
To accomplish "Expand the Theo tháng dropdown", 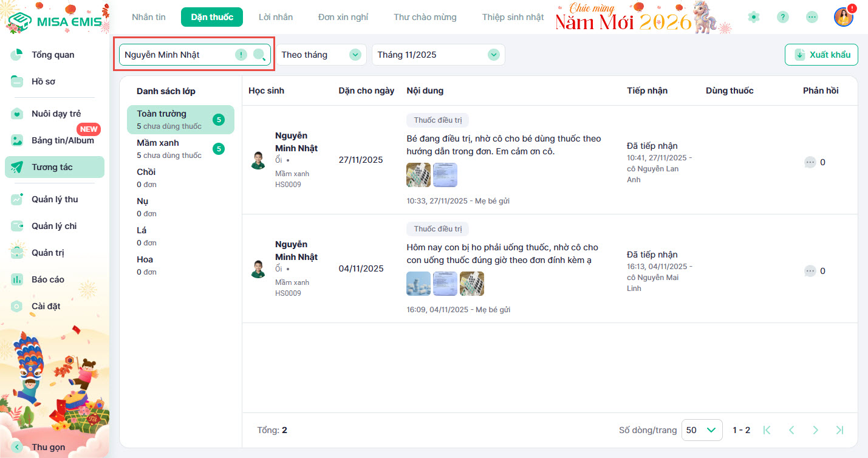I will 321,55.
